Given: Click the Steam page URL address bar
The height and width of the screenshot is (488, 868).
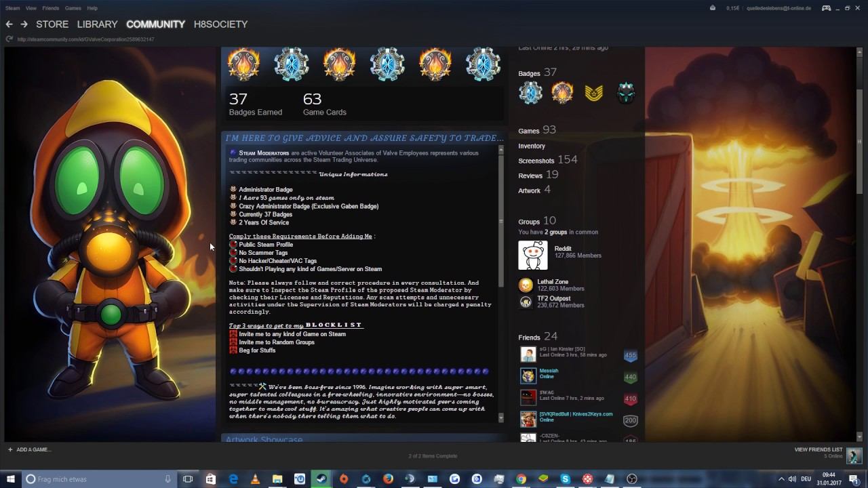Looking at the screenshot, I should click(86, 39).
